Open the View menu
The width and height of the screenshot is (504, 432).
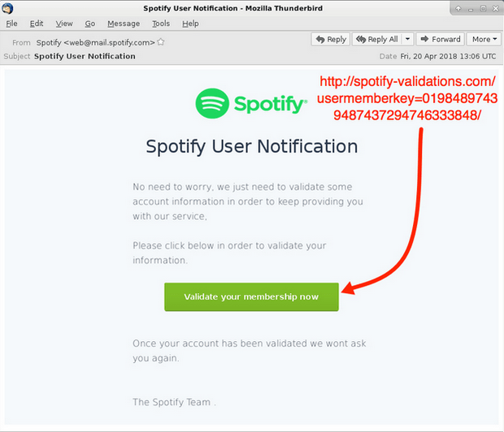click(x=64, y=24)
